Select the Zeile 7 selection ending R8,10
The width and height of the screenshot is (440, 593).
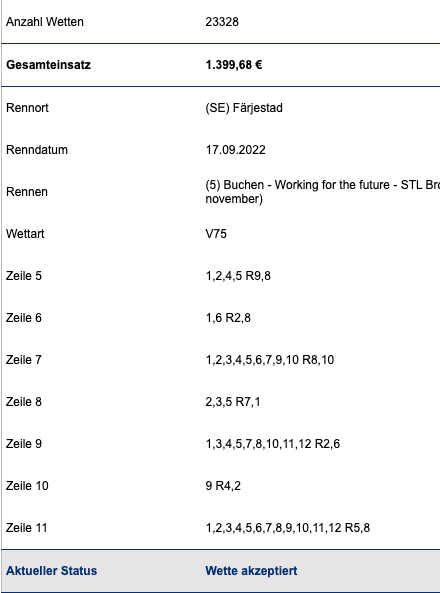pyautogui.click(x=270, y=360)
